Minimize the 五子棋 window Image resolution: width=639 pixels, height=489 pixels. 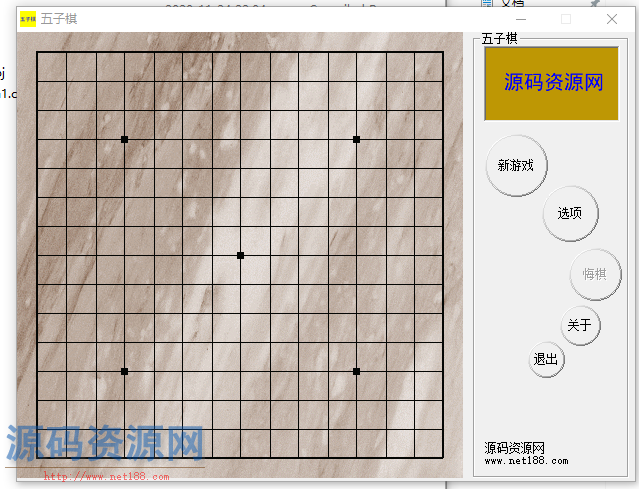pyautogui.click(x=521, y=19)
